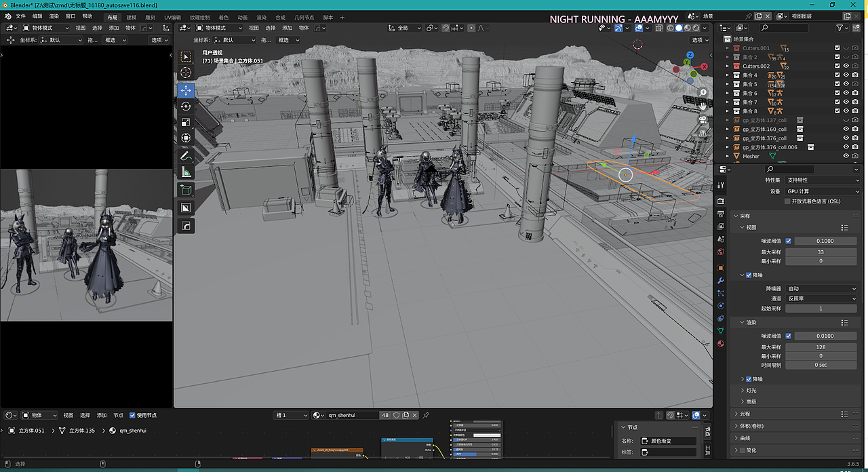
Task: Toggle viewport 降噪 checkbox
Action: coord(749,275)
